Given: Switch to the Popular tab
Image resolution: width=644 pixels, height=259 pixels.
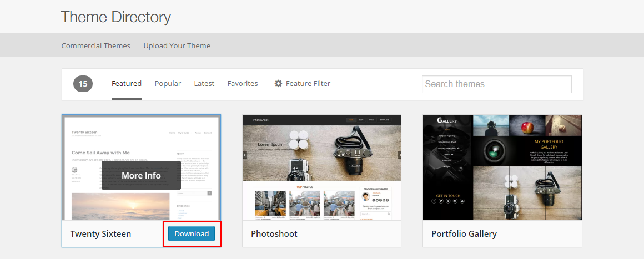Looking at the screenshot, I should (x=168, y=83).
